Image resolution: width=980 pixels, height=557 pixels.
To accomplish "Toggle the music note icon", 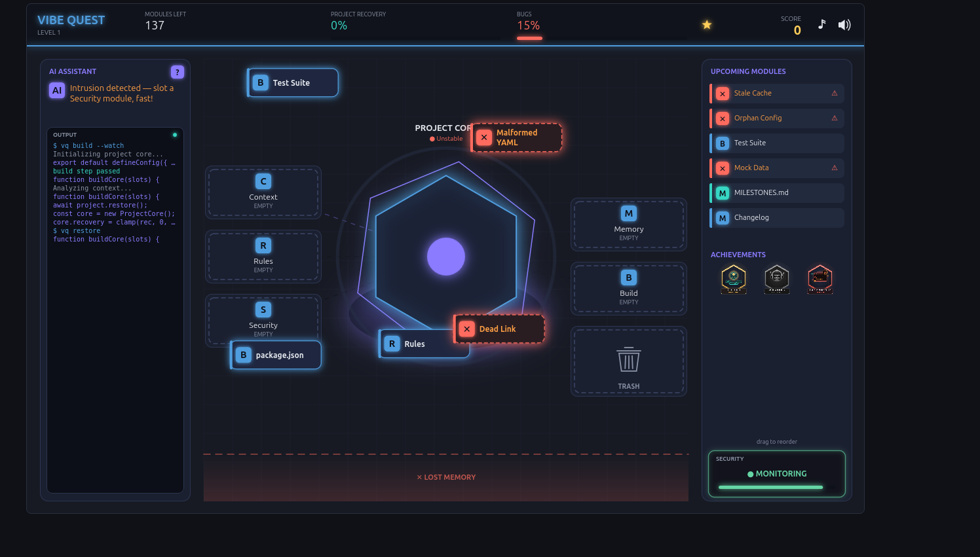I will [821, 25].
